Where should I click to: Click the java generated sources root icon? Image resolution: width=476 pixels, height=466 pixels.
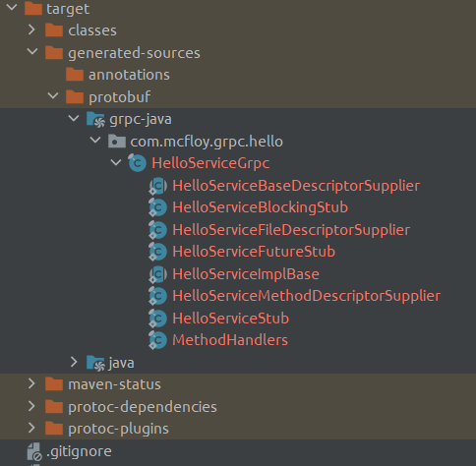coord(95,363)
